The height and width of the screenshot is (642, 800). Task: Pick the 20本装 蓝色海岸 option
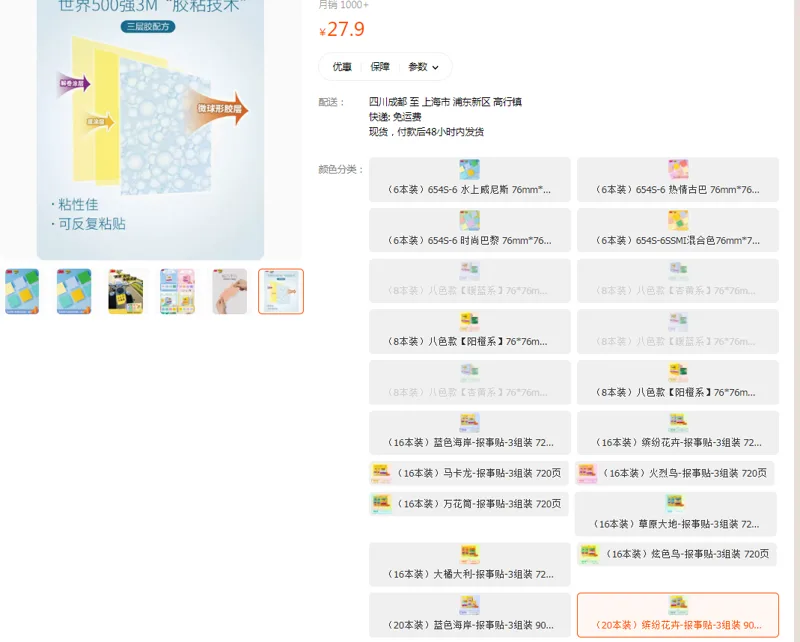tap(469, 615)
